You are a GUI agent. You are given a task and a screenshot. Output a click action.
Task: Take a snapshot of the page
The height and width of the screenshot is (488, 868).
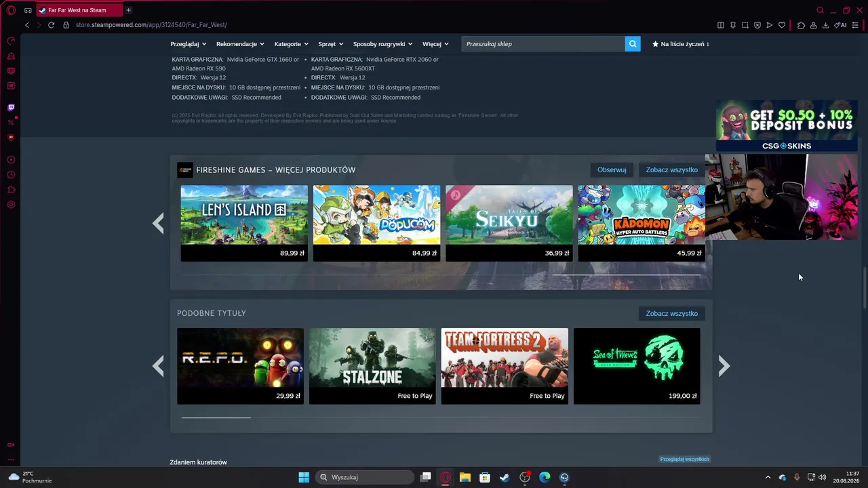[x=745, y=25]
